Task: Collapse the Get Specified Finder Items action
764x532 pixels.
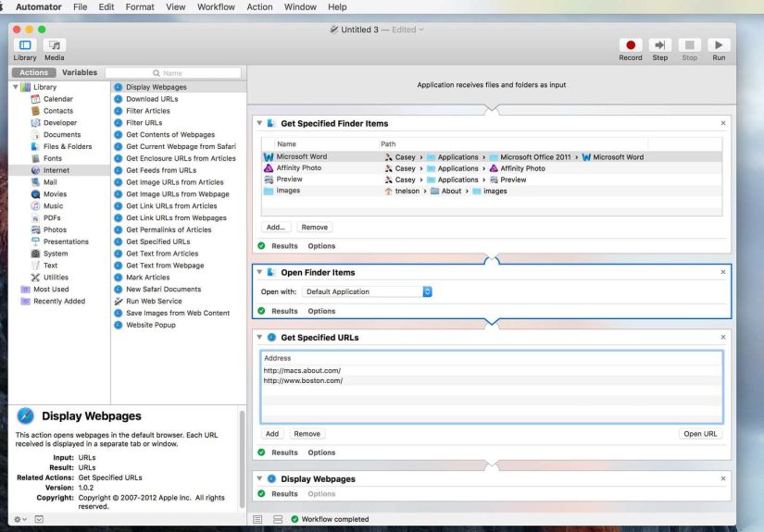Action: pos(259,123)
